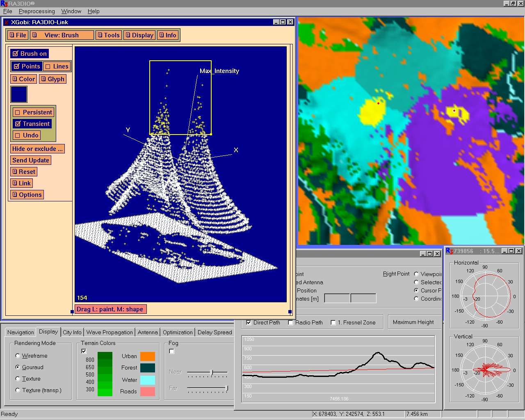Viewport: 525px width, 420px height.
Task: Click the Fog Near slider handle
Action: (211, 372)
